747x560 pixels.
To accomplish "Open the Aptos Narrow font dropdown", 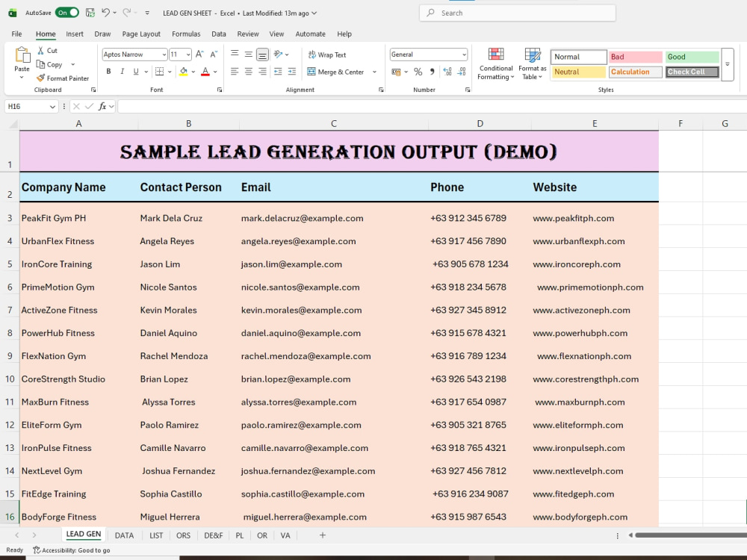I will pyautogui.click(x=164, y=55).
